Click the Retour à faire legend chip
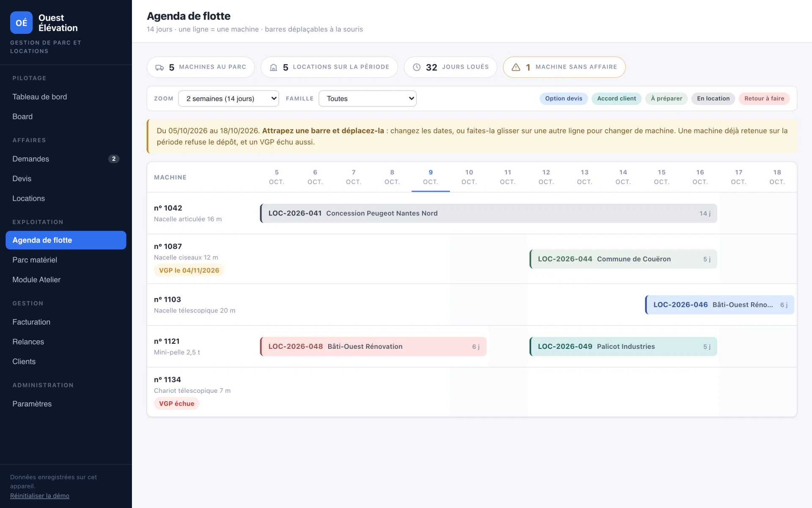Viewport: 812px width, 508px height. (764, 99)
